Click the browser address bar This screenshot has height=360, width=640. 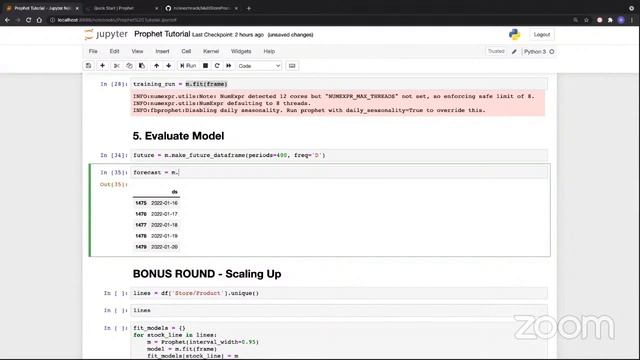[x=310, y=20]
